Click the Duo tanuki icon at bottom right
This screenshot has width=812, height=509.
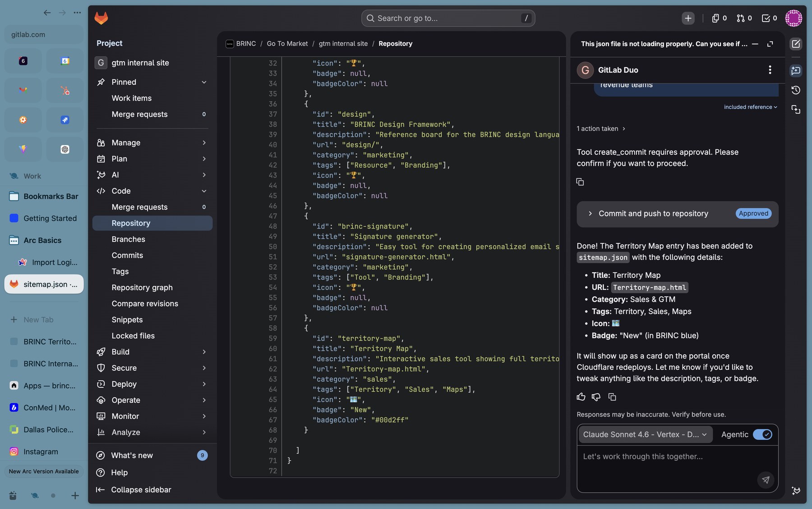tap(796, 491)
